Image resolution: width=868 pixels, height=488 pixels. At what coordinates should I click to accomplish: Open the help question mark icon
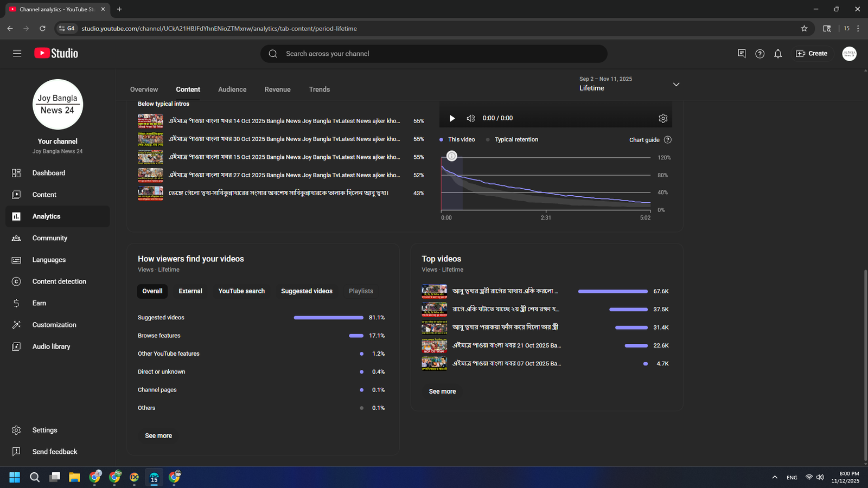click(759, 54)
